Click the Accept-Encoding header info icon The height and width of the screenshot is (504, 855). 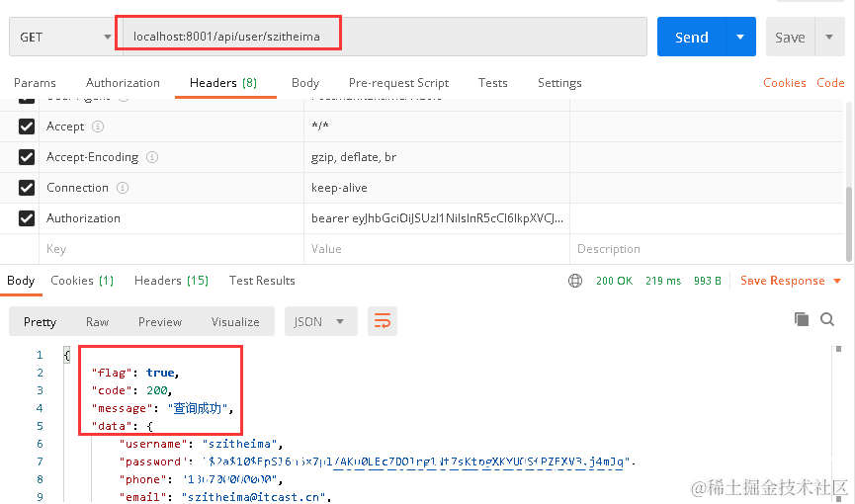click(x=152, y=157)
